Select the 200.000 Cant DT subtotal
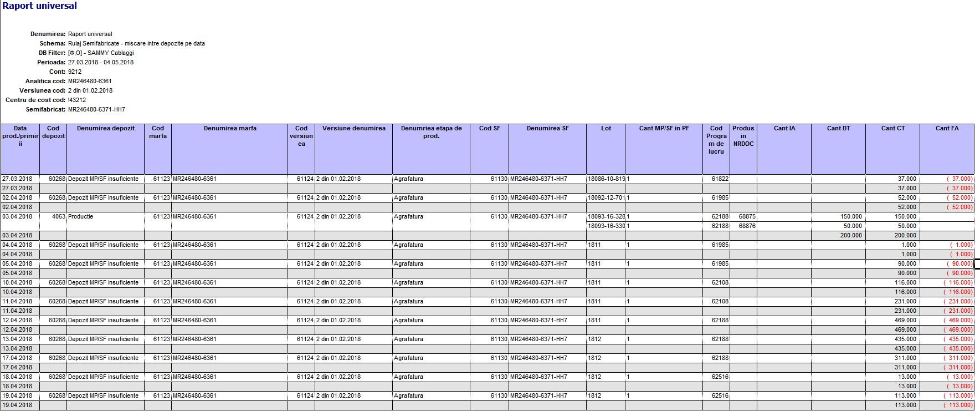Screen dimensions: 980x411 click(850, 236)
